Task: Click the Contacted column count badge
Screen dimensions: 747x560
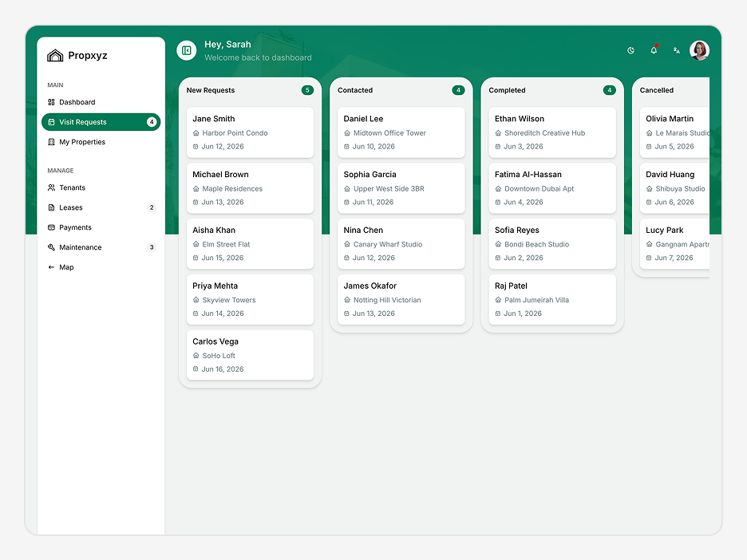Action: tap(458, 90)
